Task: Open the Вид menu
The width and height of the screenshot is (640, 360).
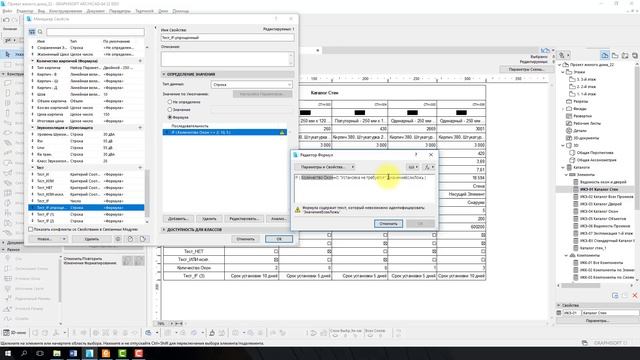Action: [42, 11]
